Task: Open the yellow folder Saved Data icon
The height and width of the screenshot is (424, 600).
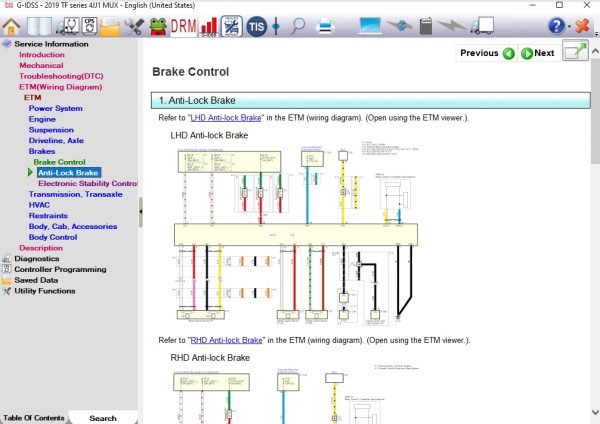Action: point(110,26)
